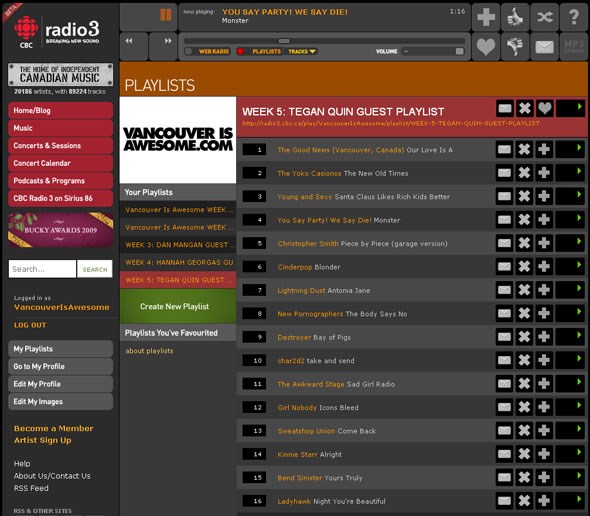Add Young and Sexy track with plus

544,196
